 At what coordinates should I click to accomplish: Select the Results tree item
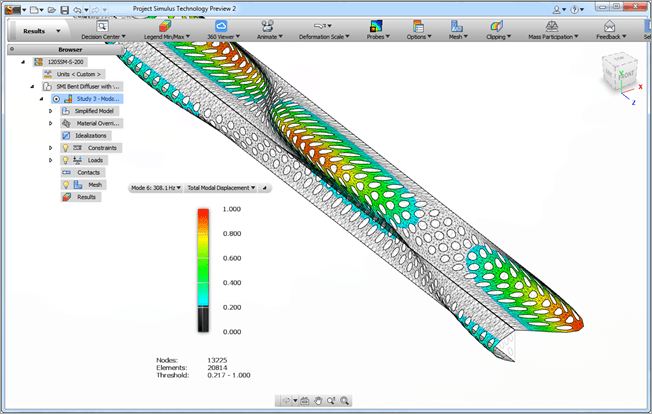tap(81, 197)
